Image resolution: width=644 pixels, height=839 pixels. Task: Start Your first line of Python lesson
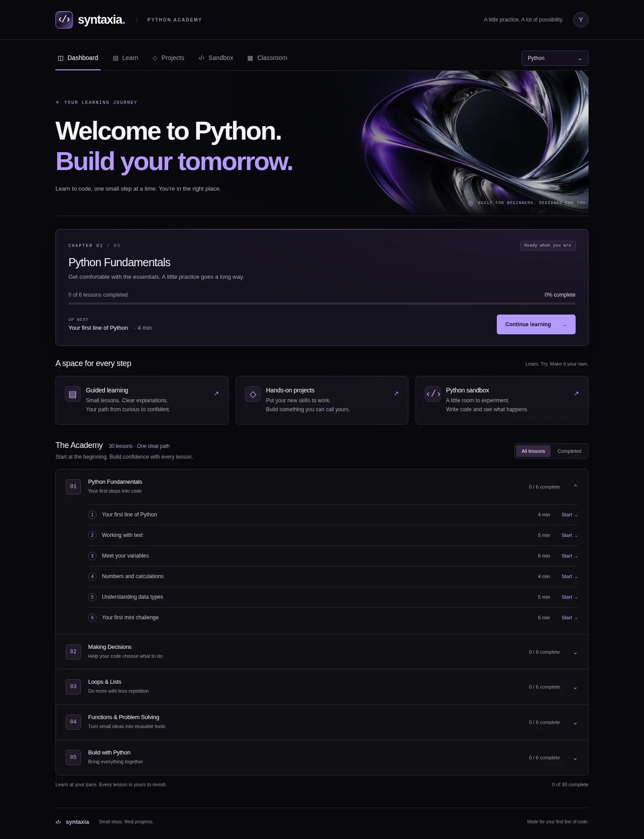(569, 515)
